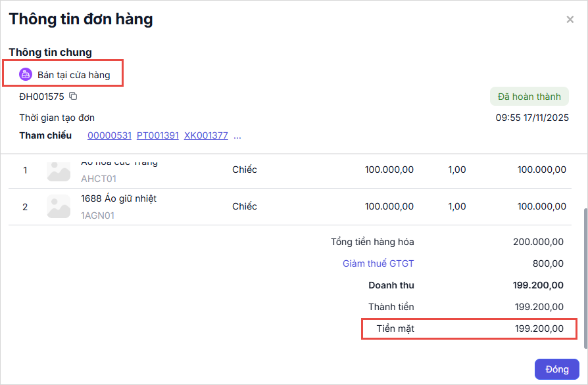The height and width of the screenshot is (385, 588).
Task: Click the Bán tại cửa hàng channel label
Action: tap(74, 75)
